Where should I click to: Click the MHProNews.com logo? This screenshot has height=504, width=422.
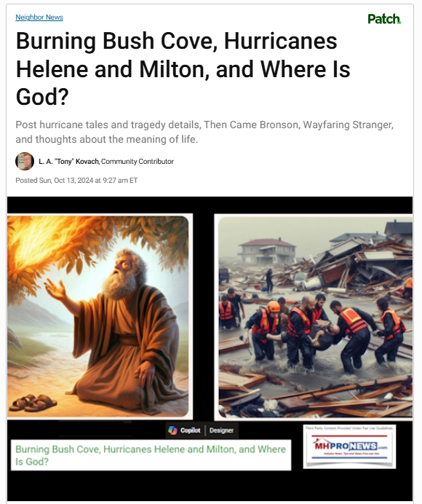click(350, 446)
